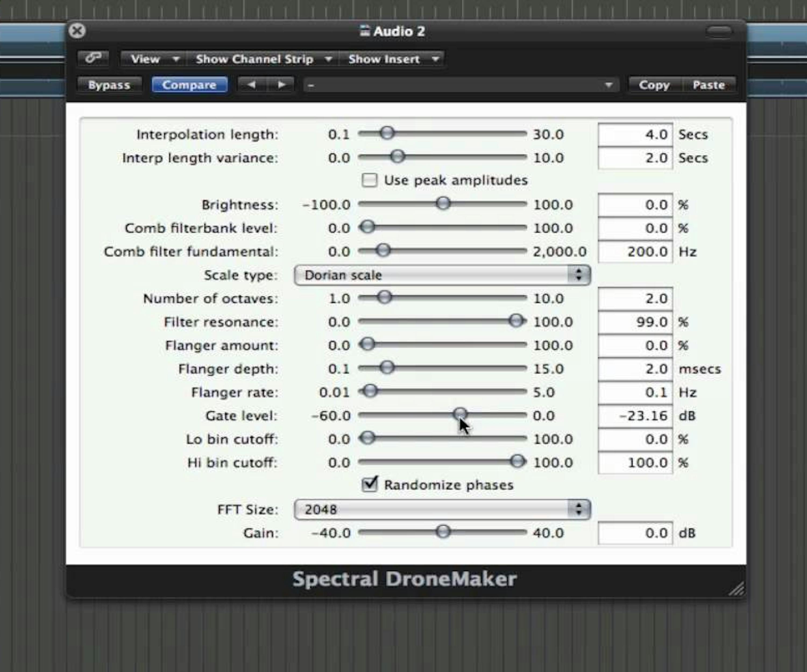Uncheck Randomize phases checkbox
Screen dimensions: 807x672
369,485
